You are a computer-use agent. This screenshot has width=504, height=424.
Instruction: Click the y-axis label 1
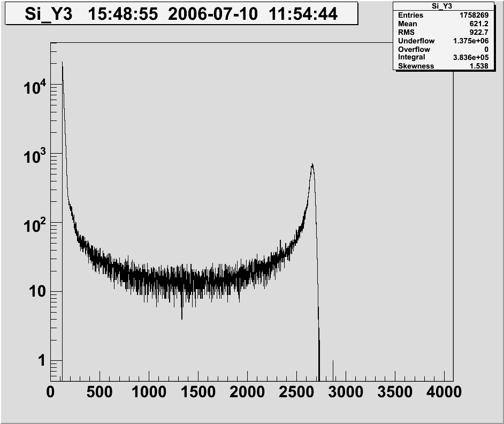point(41,361)
